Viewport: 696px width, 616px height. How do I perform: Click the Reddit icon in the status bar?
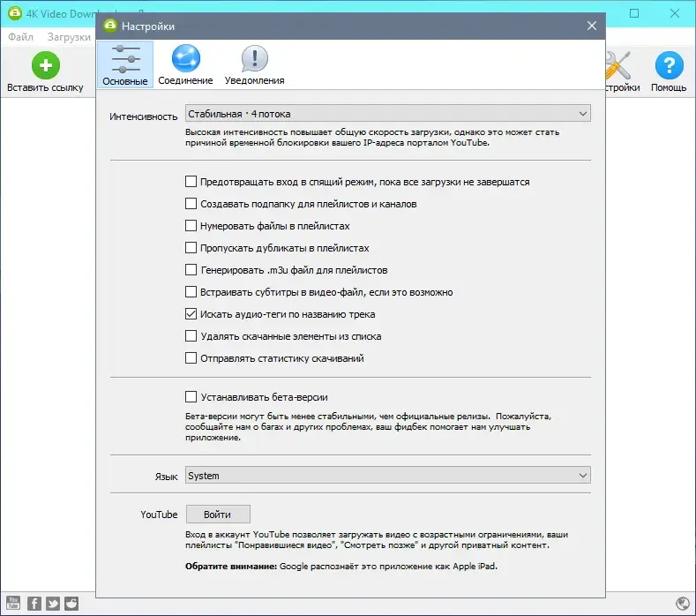(x=71, y=603)
